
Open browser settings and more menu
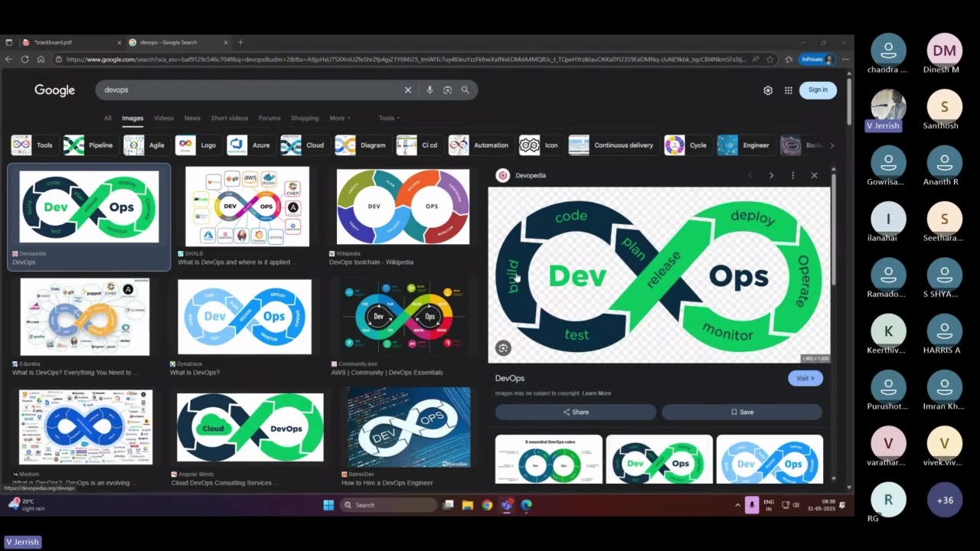845,59
